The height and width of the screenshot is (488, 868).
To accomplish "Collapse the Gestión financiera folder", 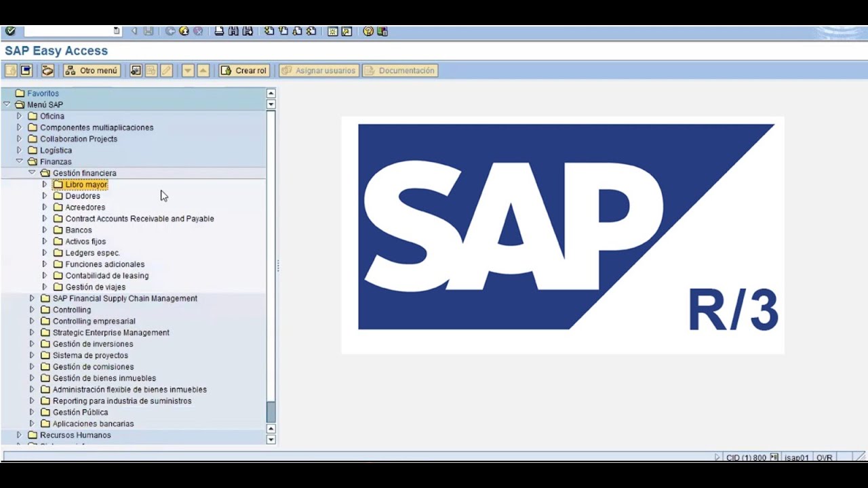I will 32,173.
